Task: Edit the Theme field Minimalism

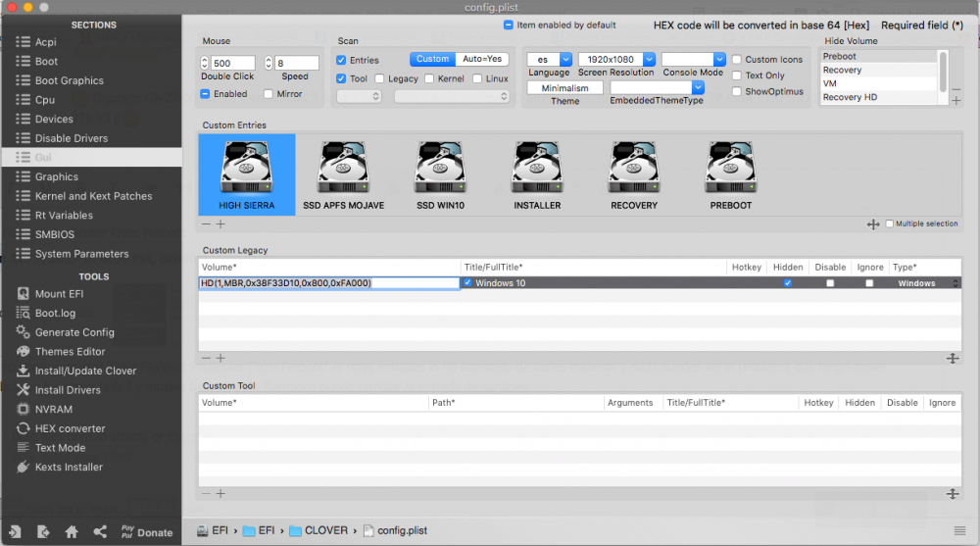Action: tap(565, 88)
